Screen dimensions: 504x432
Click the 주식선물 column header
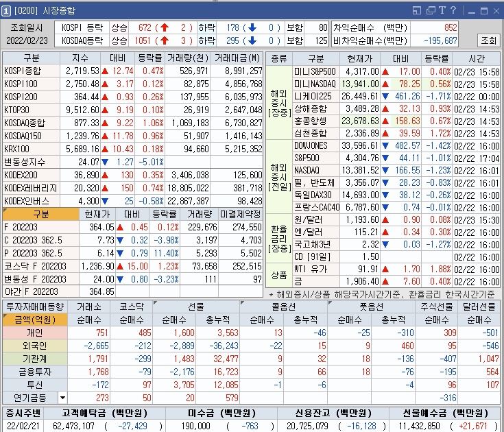(x=437, y=307)
